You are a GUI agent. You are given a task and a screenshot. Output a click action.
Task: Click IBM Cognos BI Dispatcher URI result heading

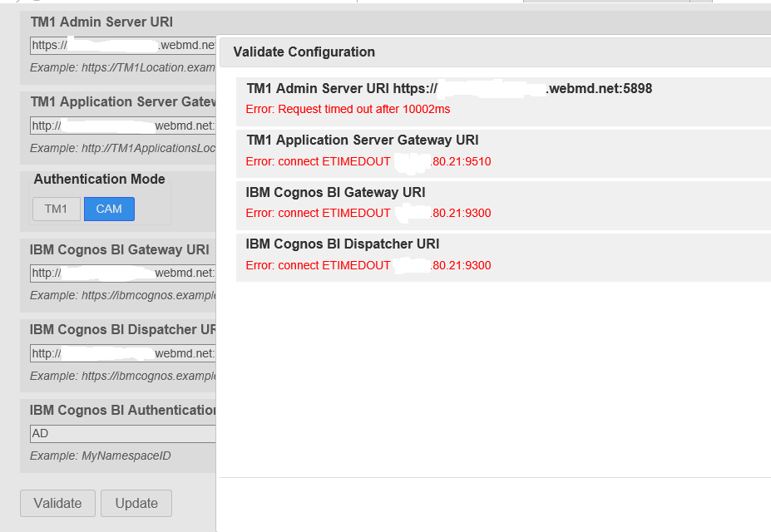[342, 244]
